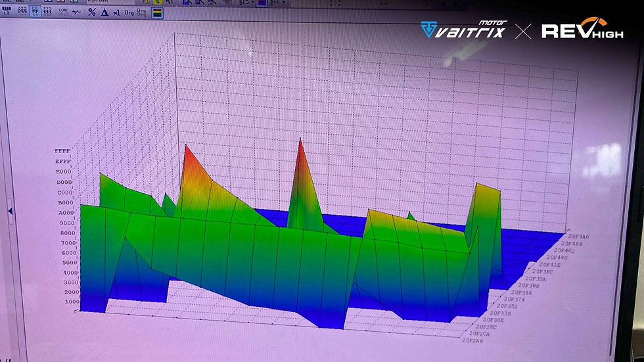The width and height of the screenshot is (644, 362).
Task: Select the FF hexadecimal display icon
Action: pyautogui.click(x=35, y=11)
